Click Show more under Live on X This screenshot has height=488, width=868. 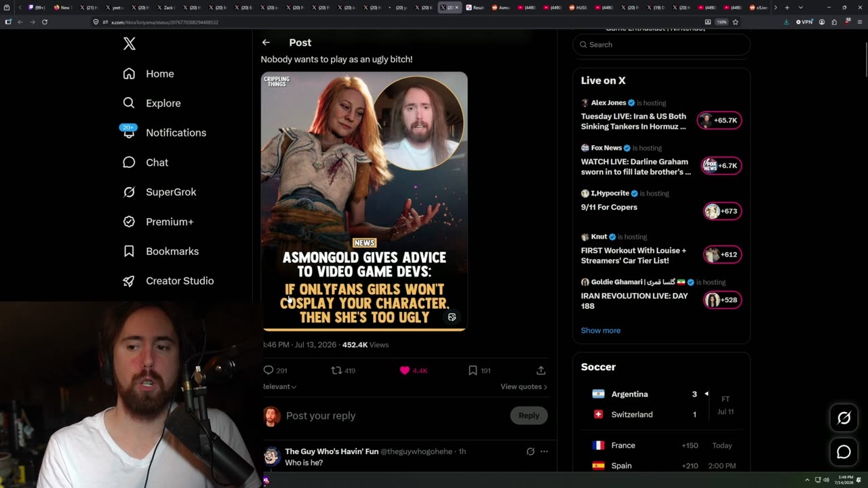point(601,331)
